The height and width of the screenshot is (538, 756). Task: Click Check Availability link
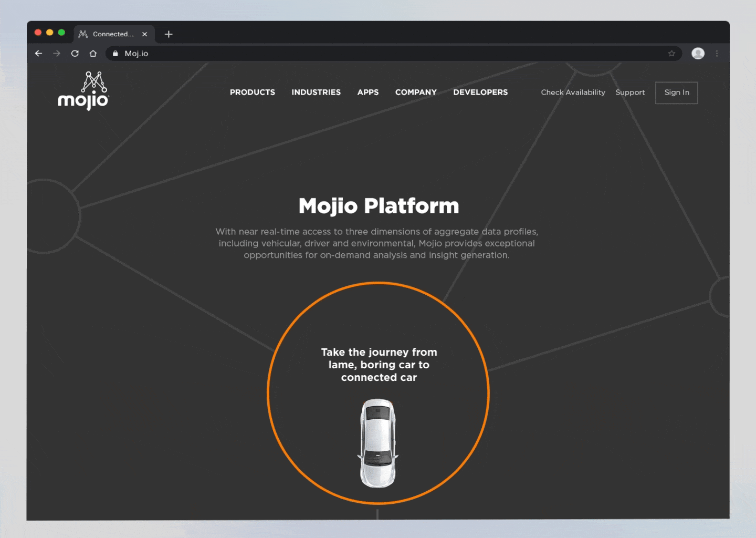[573, 92]
